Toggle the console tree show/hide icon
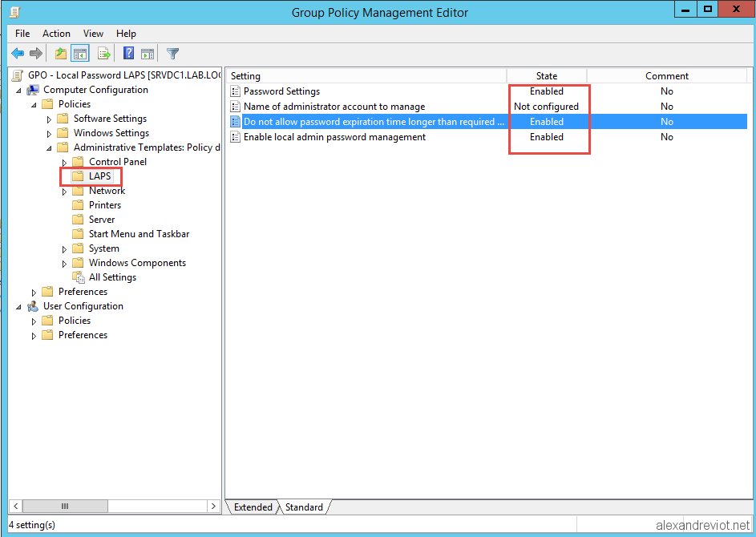This screenshot has width=756, height=537. 80,53
